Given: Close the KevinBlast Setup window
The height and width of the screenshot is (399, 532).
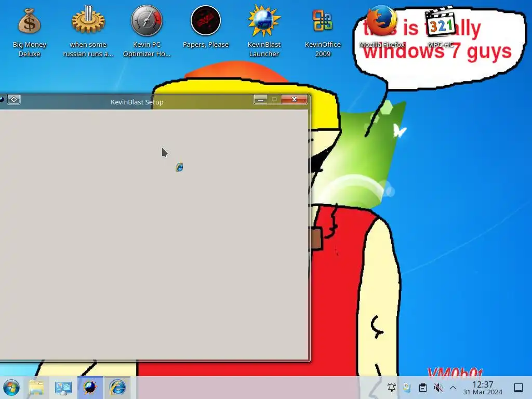Looking at the screenshot, I should pyautogui.click(x=294, y=99).
